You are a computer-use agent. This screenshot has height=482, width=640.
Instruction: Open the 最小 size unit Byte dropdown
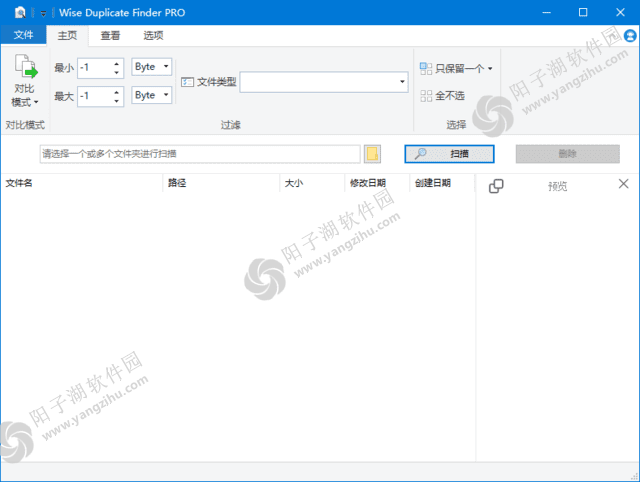click(151, 67)
